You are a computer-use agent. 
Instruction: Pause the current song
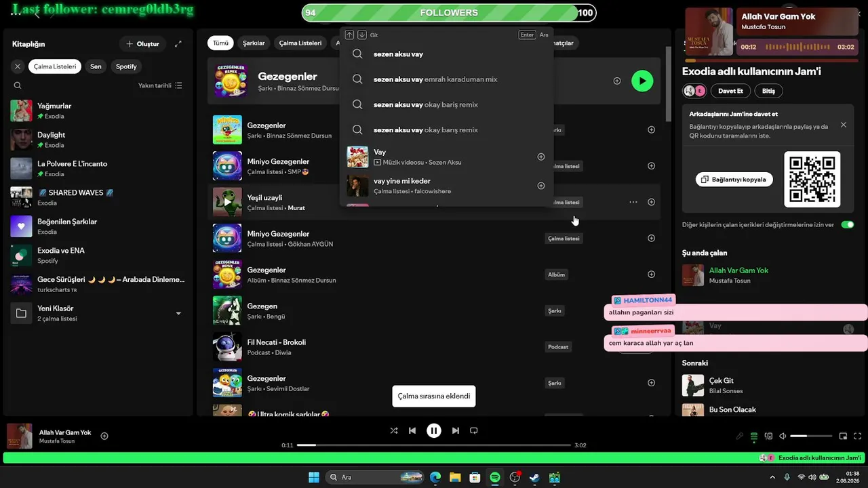pos(434,430)
